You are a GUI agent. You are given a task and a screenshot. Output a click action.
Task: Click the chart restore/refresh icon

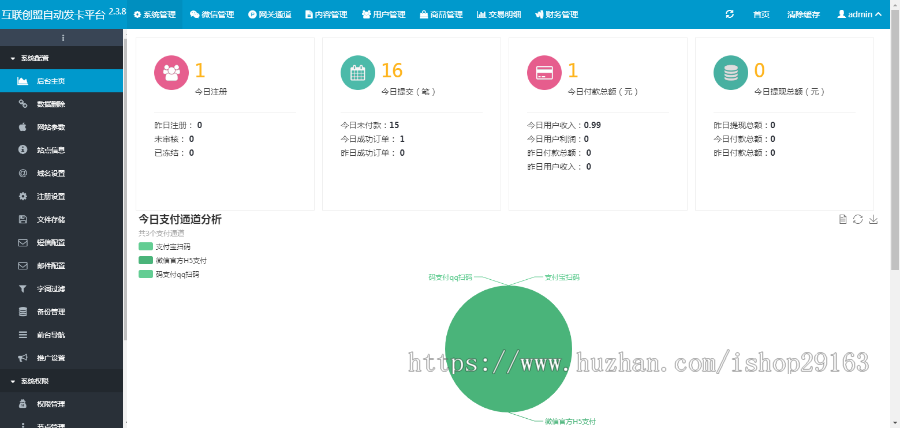[x=858, y=219]
